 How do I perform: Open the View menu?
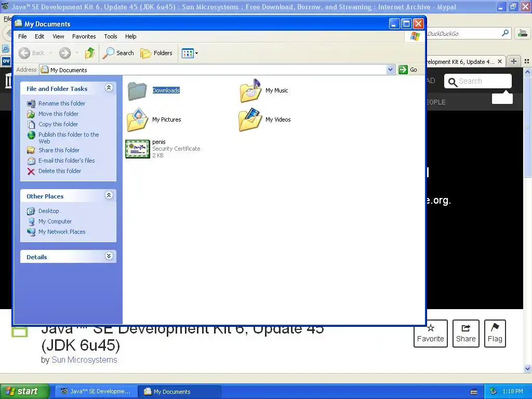(x=58, y=36)
